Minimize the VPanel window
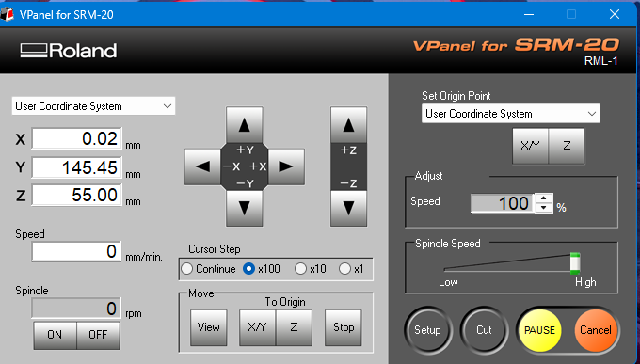Viewport: 640px width, 364px height. coord(529,15)
